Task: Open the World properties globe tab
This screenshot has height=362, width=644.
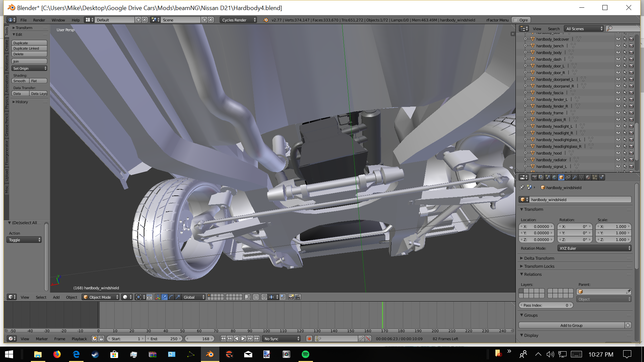Action: click(x=554, y=177)
